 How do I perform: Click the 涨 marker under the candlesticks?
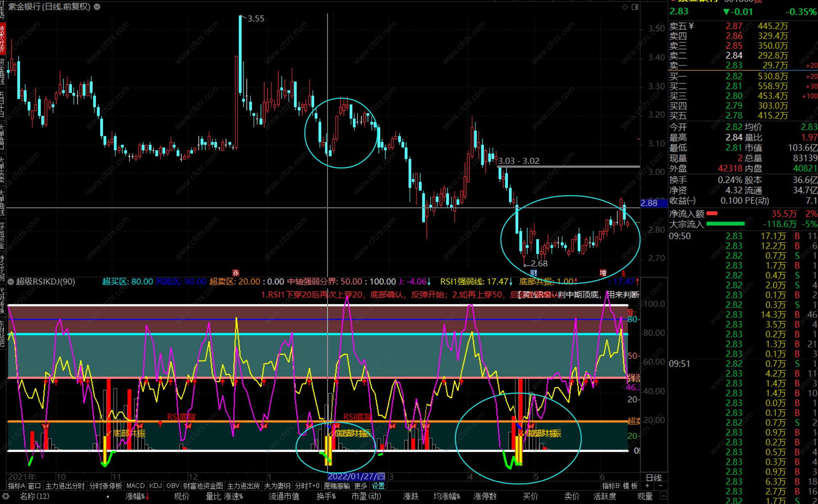236,273
